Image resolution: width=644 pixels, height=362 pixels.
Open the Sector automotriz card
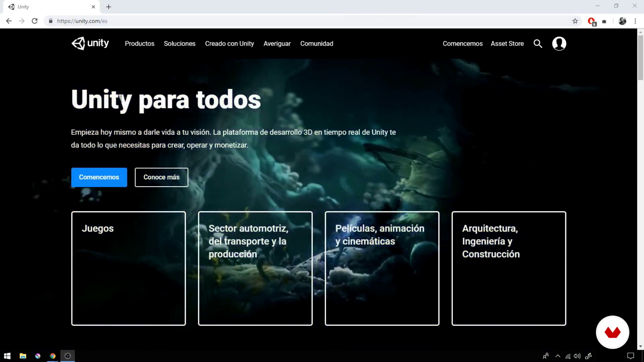[x=255, y=268]
